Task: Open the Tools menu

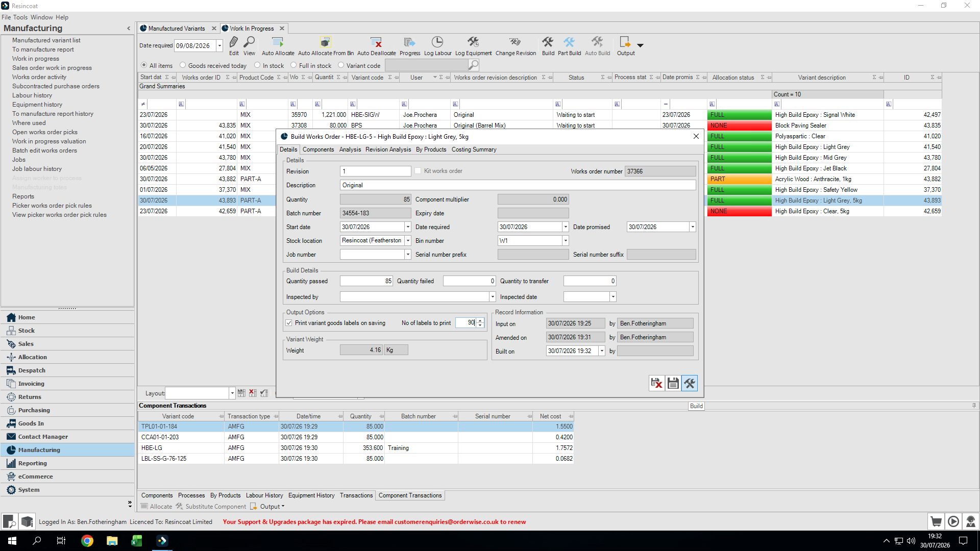Action: (20, 17)
